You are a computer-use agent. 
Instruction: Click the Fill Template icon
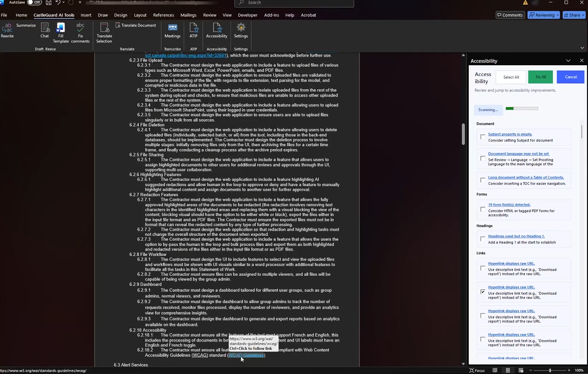click(x=60, y=30)
